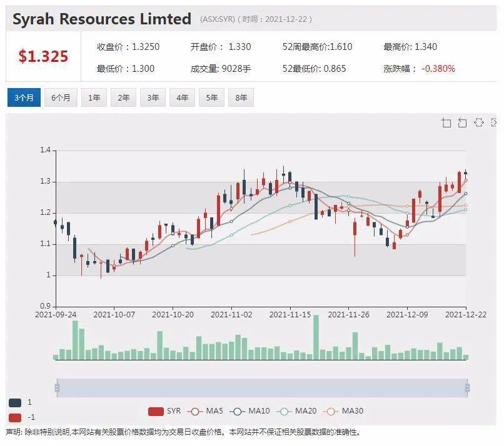Activate the area zoom tool icon
The image size is (504, 446).
coord(446,122)
